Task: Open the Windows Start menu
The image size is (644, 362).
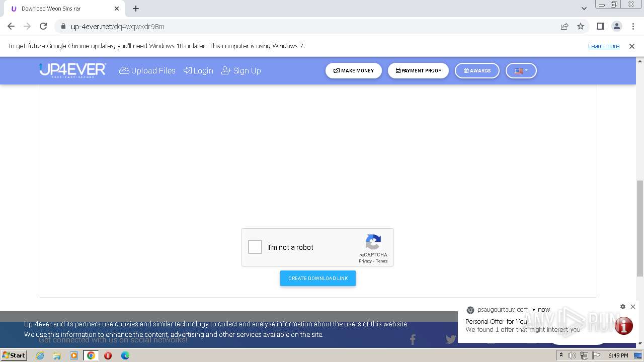Action: click(x=14, y=355)
